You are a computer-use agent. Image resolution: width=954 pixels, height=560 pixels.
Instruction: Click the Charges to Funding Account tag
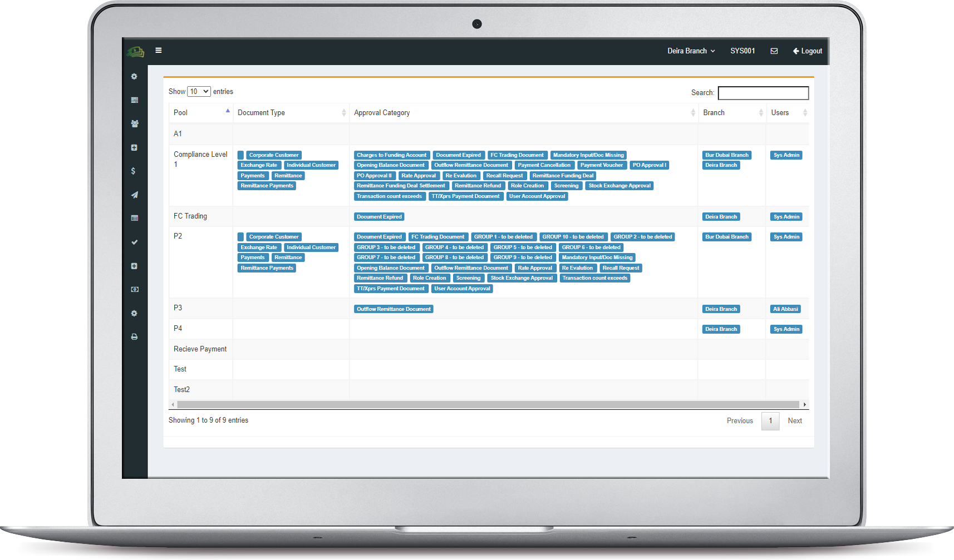(392, 155)
